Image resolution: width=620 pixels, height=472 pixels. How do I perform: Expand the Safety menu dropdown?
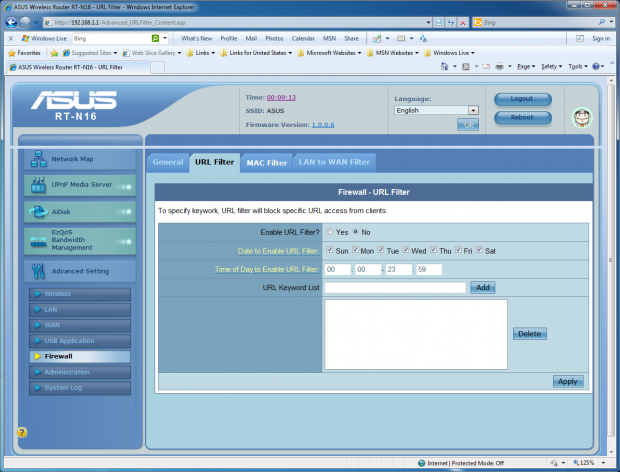pos(551,66)
